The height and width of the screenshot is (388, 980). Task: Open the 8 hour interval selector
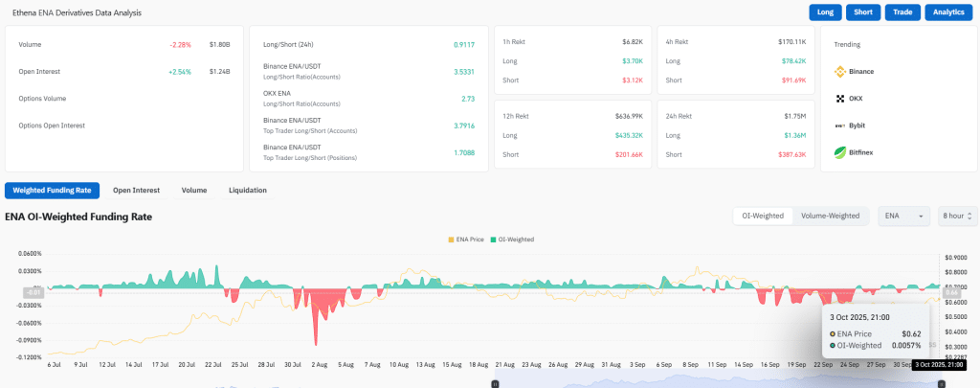coord(957,217)
